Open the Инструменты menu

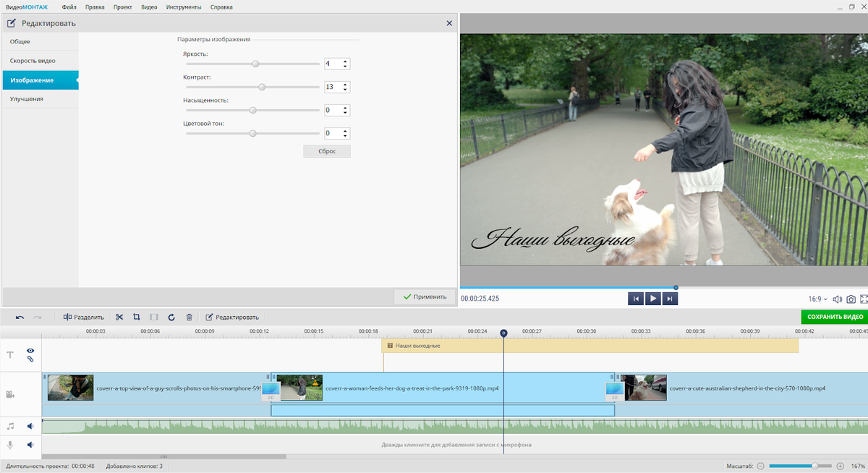tap(184, 7)
